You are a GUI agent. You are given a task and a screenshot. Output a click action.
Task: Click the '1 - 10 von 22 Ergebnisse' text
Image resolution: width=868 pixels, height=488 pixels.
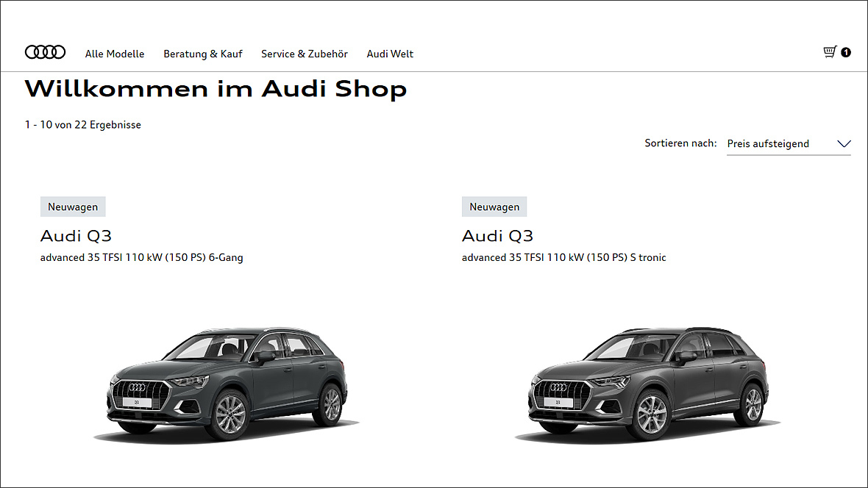[x=83, y=125]
